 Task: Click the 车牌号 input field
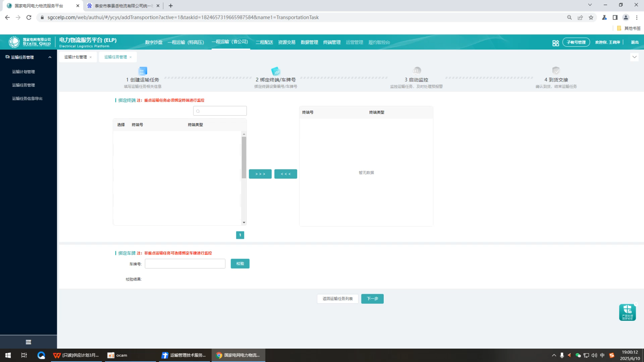point(185,264)
